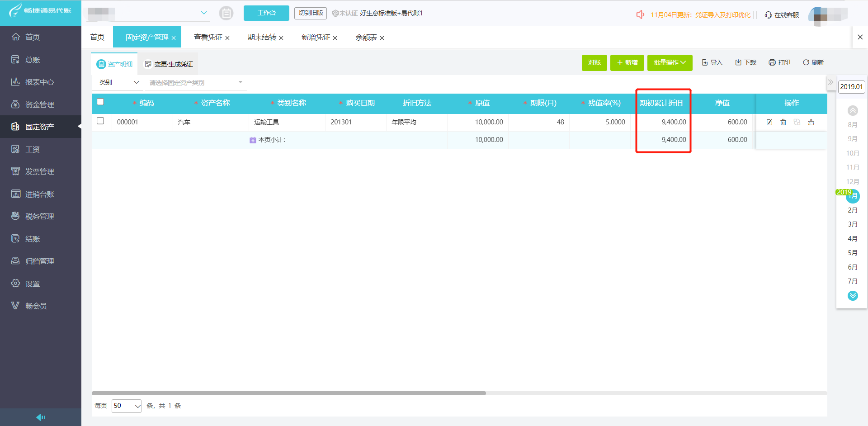
Task: Select 变更·生成凭证 sub-tab
Action: [x=169, y=64]
